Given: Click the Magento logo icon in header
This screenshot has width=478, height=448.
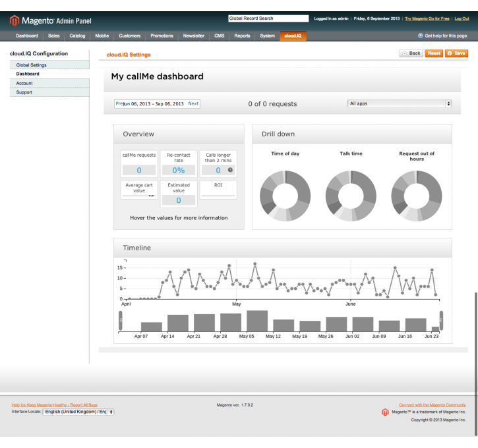Looking at the screenshot, I should point(15,20).
